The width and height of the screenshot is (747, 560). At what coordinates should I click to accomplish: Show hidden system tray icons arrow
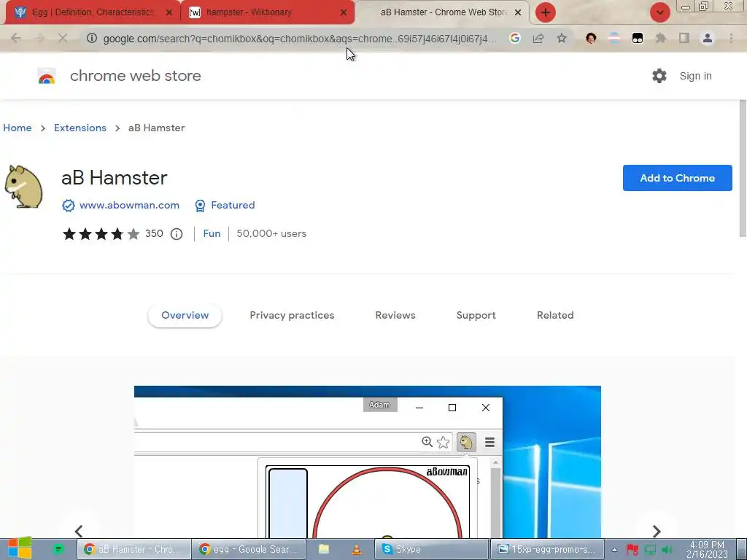tap(614, 550)
